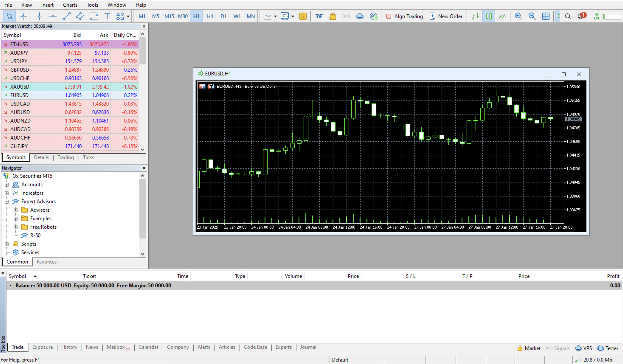
Task: Pick the horizontal line drawing tool
Action: [53, 16]
